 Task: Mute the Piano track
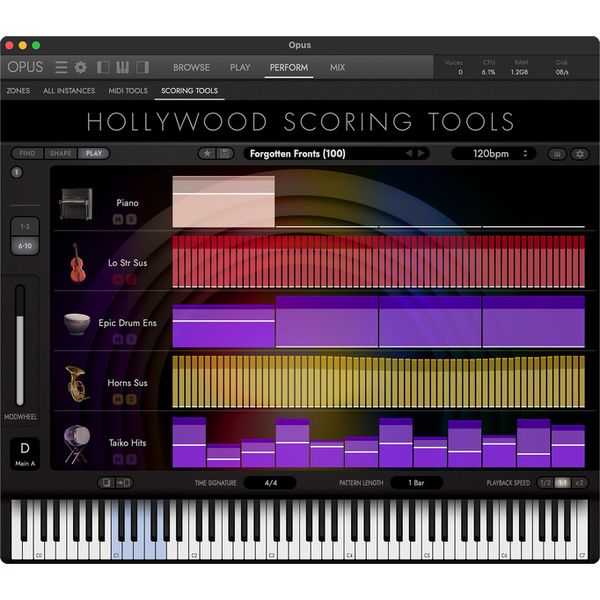pos(118,219)
